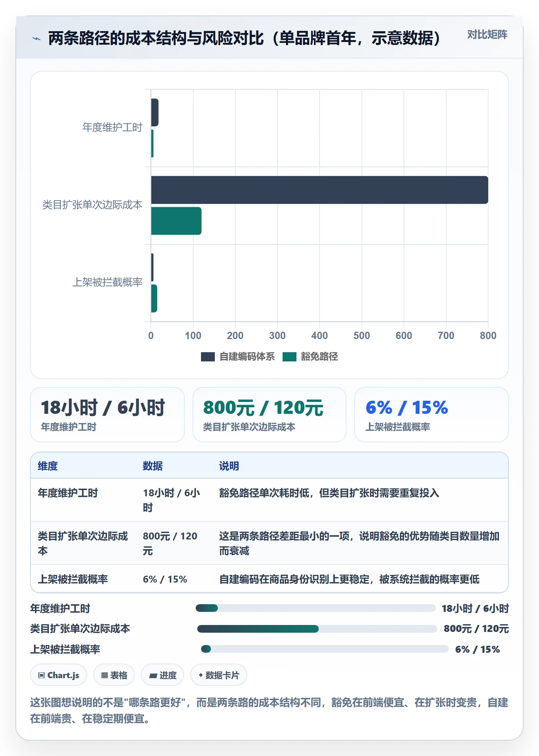Viewport: 539px width, 756px height.
Task: Click the square icon in Chart.js chip
Action: pos(42,675)
